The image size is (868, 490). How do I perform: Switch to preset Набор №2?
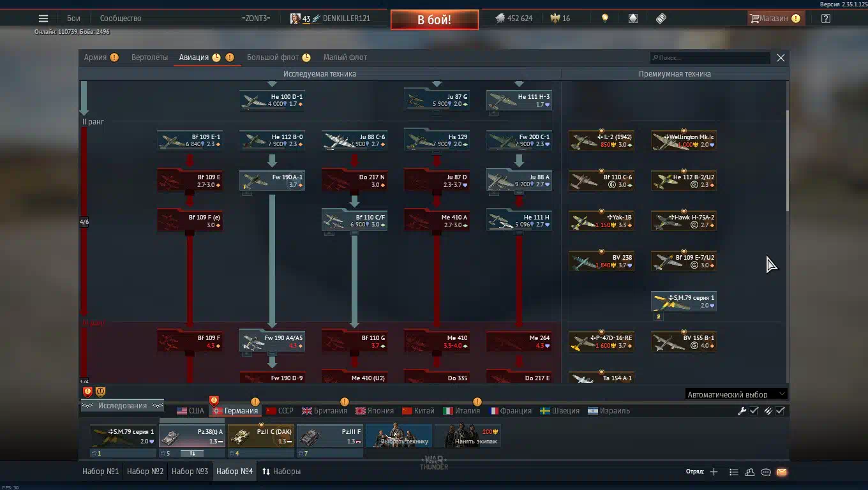pyautogui.click(x=146, y=471)
